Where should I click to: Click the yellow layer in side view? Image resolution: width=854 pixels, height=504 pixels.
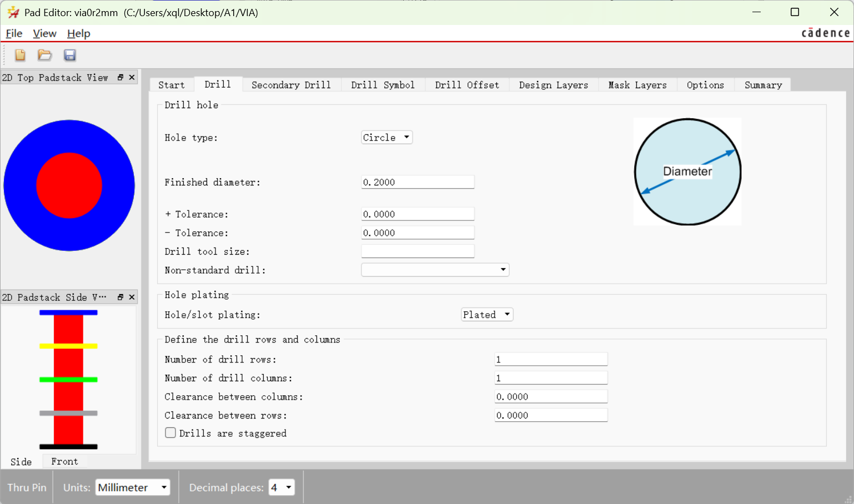68,346
